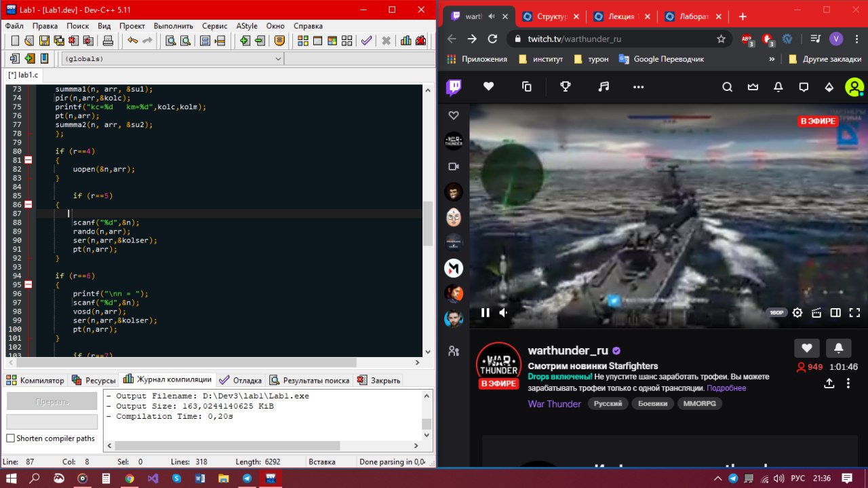Viewport: 868px width, 488px height.
Task: Open Visual Studio from taskbar
Action: pyautogui.click(x=153, y=478)
